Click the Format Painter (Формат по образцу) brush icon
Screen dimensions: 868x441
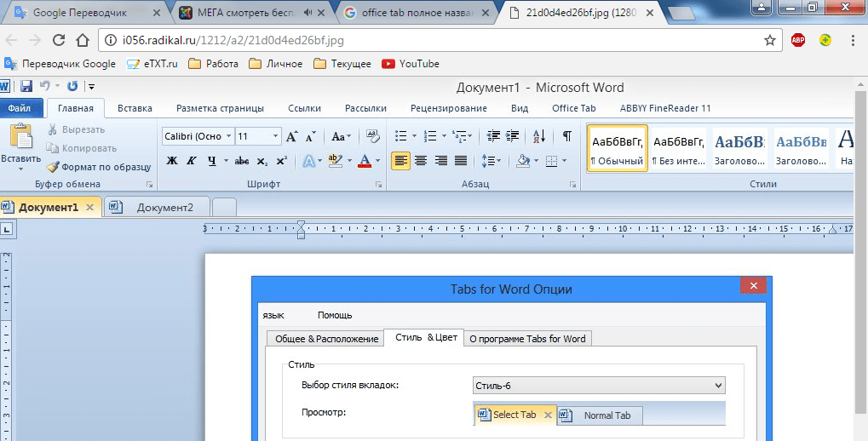tap(53, 167)
